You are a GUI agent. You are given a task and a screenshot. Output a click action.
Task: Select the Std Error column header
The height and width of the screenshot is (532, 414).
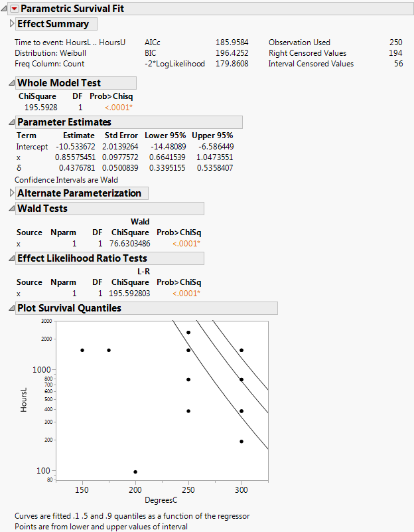(x=120, y=135)
